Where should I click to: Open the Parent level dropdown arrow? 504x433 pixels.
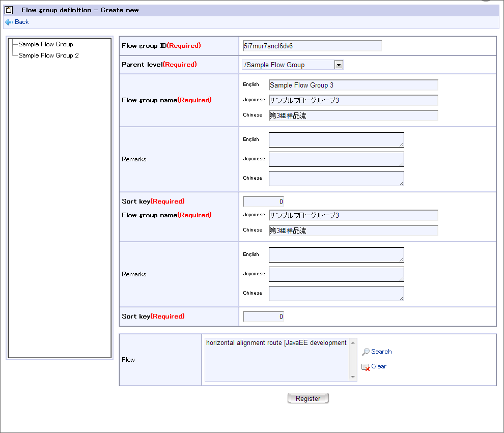click(339, 65)
